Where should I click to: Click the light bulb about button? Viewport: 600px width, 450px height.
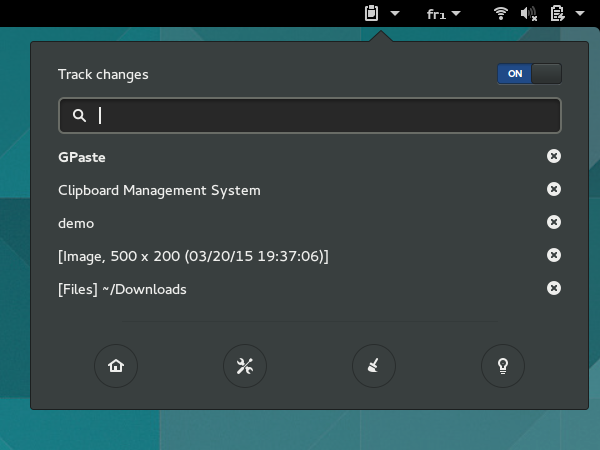503,366
